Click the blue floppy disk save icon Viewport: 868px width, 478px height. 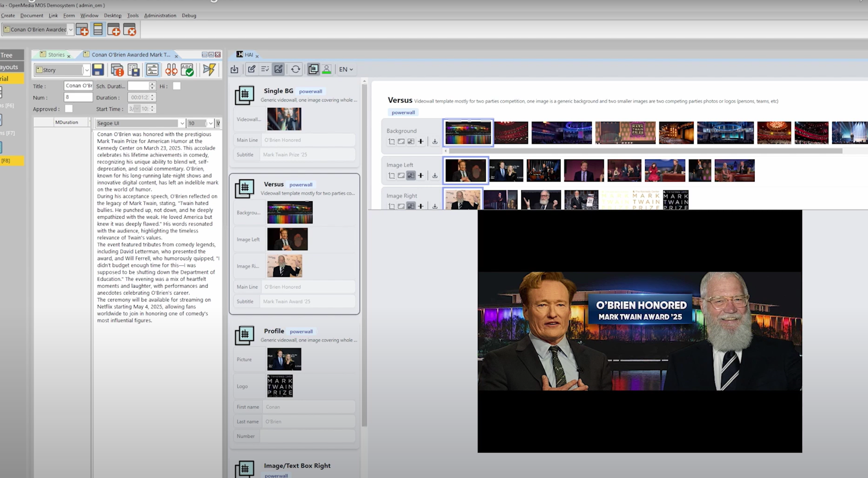98,70
